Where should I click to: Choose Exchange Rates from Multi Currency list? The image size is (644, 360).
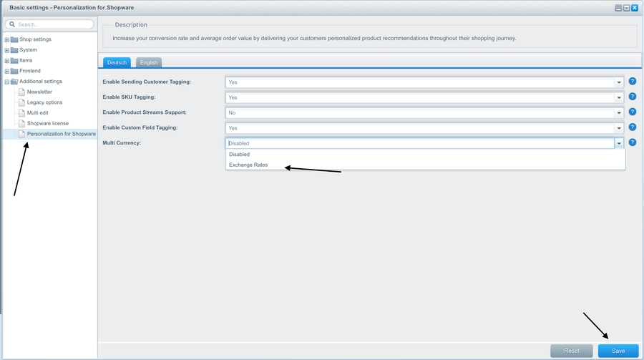pos(248,165)
